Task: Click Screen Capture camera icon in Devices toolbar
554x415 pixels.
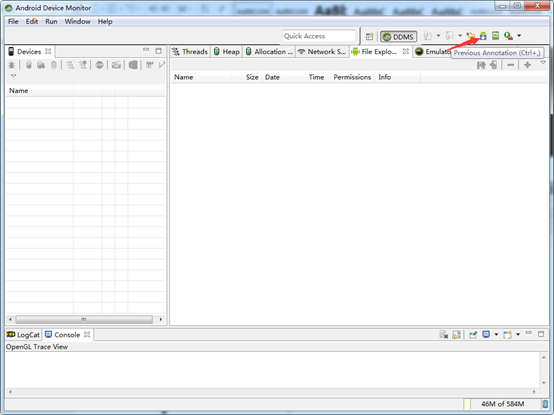Action: point(116,65)
